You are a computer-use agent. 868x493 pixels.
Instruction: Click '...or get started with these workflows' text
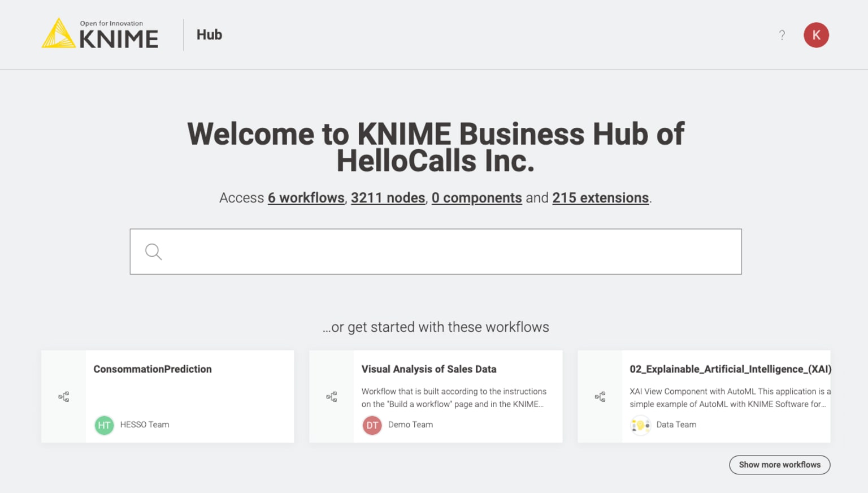(436, 327)
